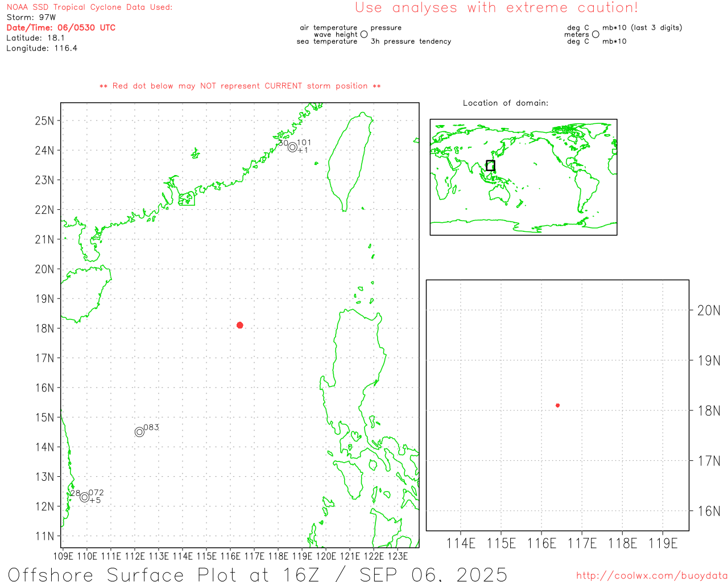
Task: Click the 'Date/Time: 06/0530 UTC' text
Action: [x=61, y=27]
